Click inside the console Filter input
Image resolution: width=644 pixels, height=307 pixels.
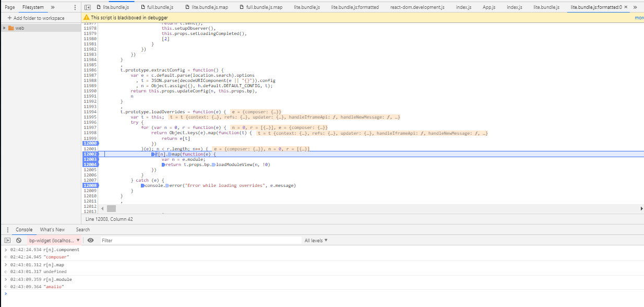tap(157, 240)
